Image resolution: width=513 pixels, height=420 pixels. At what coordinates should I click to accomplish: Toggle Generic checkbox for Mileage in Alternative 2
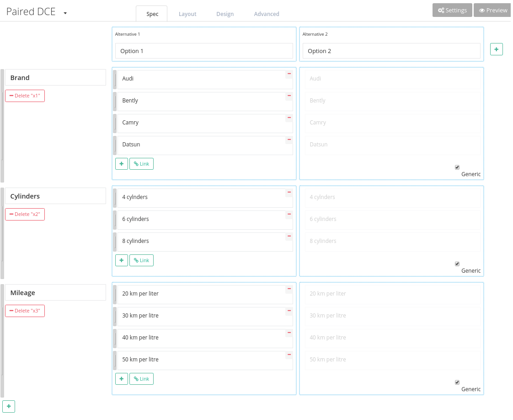[457, 382]
